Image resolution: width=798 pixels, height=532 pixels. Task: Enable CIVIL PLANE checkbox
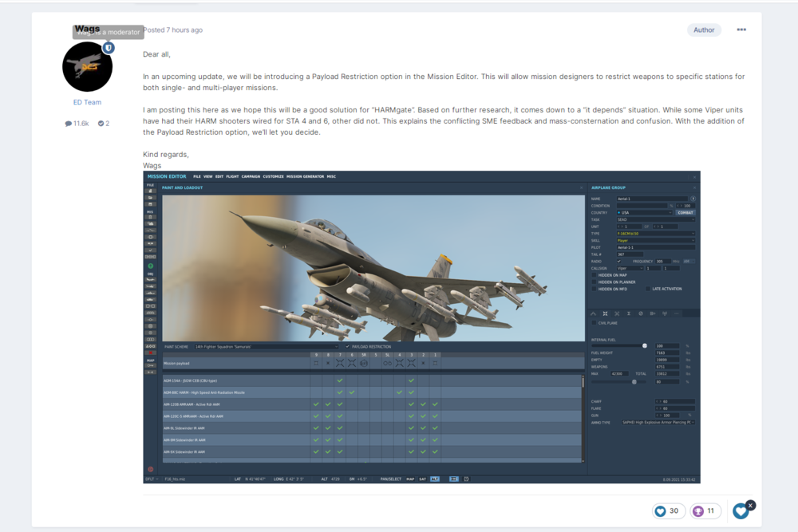tap(594, 323)
